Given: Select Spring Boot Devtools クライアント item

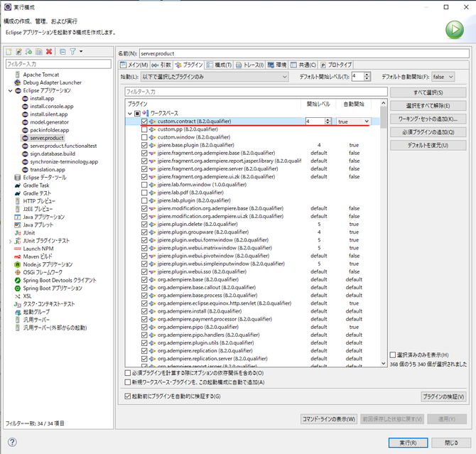Looking at the screenshot, I should (x=60, y=280).
